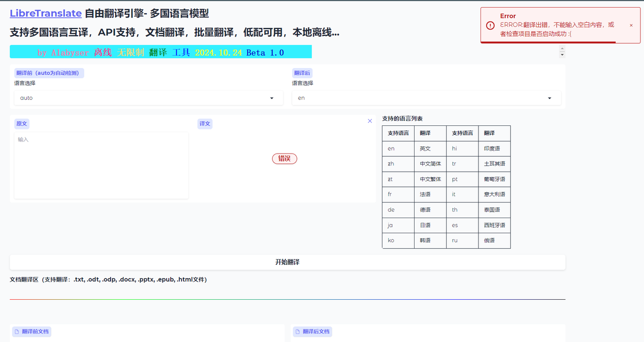This screenshot has width=644, height=342.
Task: Click the 西班牙语 cell in the table
Action: point(494,225)
